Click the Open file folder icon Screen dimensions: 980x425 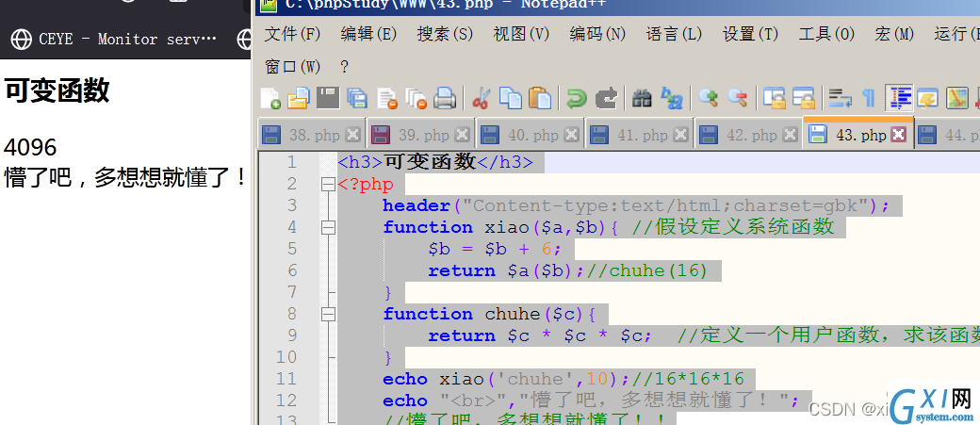tap(299, 98)
